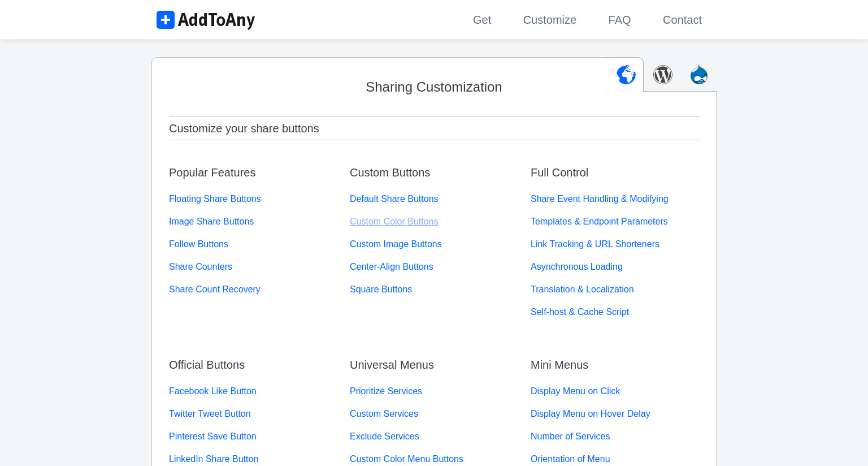
Task: Open Image Share Buttons link
Action: coord(211,221)
